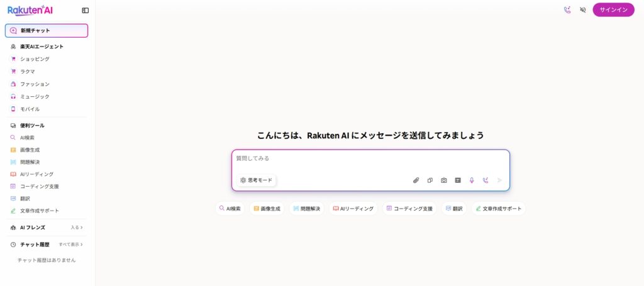Choose the AIリーディング chip below input

coord(353,209)
